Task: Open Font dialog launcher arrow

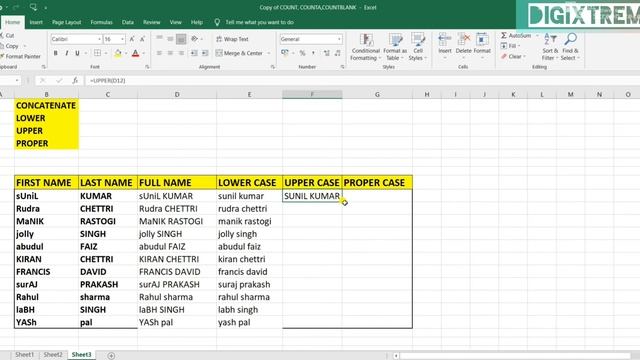Action: pos(147,67)
